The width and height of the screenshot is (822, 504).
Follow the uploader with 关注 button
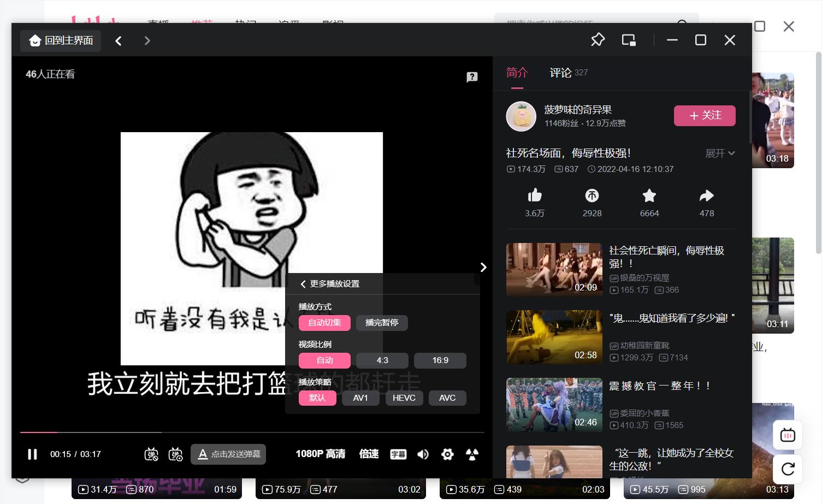tap(705, 116)
